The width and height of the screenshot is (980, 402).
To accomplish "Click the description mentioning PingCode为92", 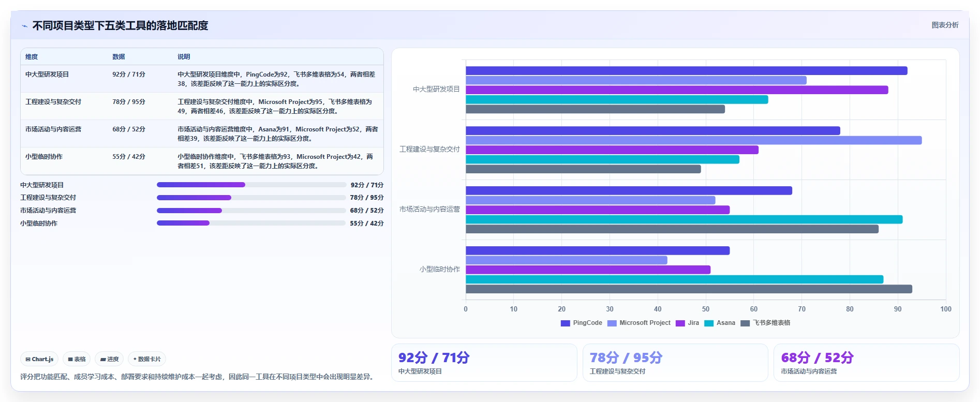I will (277, 79).
